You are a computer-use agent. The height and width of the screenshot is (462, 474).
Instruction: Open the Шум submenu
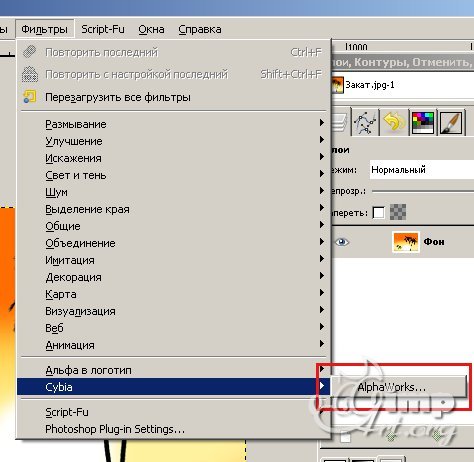(x=173, y=192)
